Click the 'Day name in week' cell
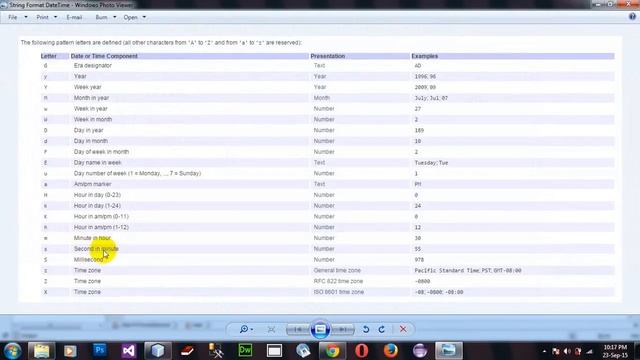Viewport: 640px width, 360px height. 98,162
